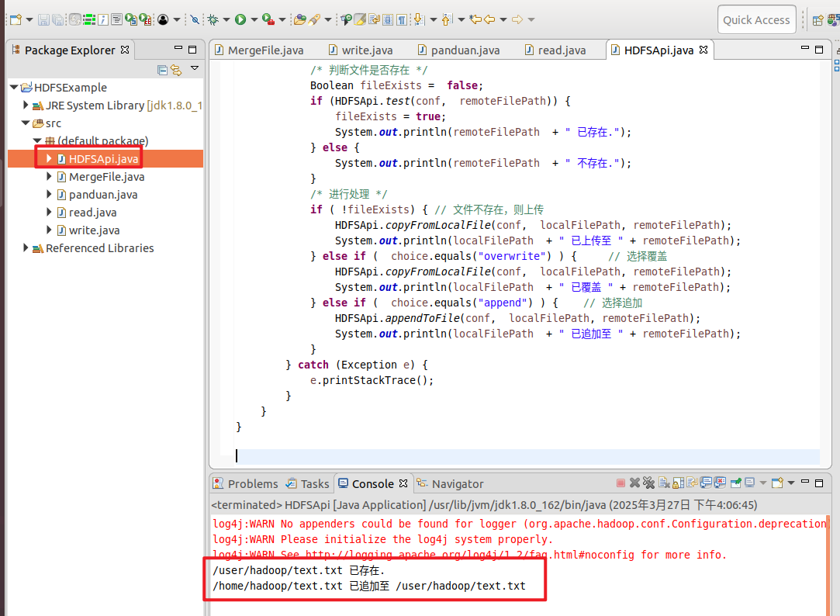Click the Quick Access search field
The height and width of the screenshot is (616, 840).
point(756,20)
